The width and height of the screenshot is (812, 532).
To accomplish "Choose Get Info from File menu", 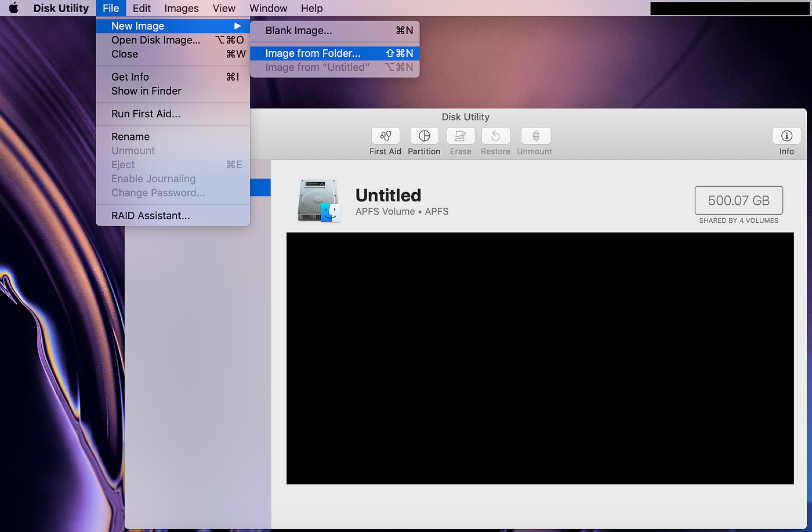I will (x=173, y=77).
